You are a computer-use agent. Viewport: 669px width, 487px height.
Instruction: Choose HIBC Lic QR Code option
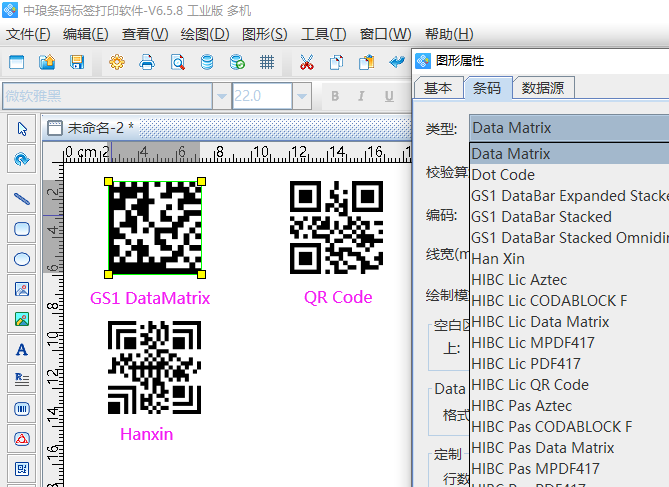(529, 385)
